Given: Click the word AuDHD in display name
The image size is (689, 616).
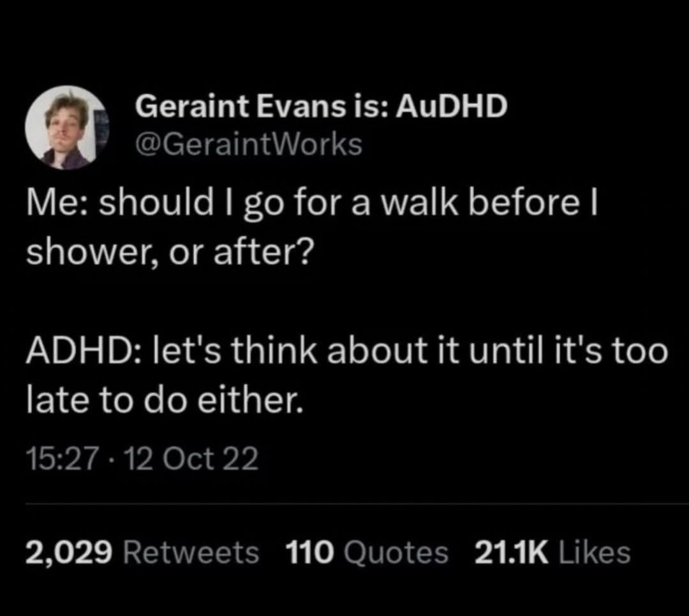Looking at the screenshot, I should point(452,108).
